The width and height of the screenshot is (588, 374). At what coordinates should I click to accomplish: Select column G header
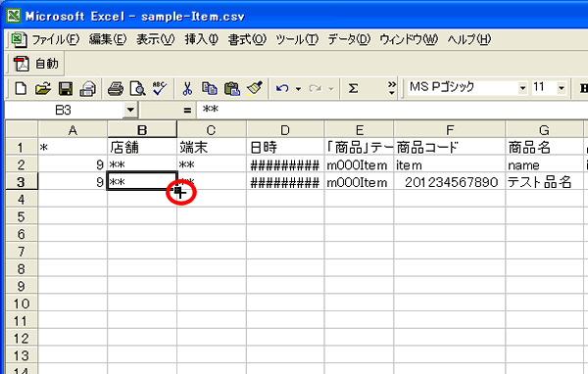[544, 130]
